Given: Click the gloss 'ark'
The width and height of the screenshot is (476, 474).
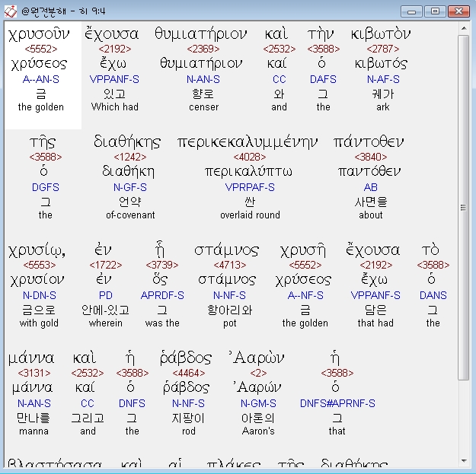Looking at the screenshot, I should [383, 107].
